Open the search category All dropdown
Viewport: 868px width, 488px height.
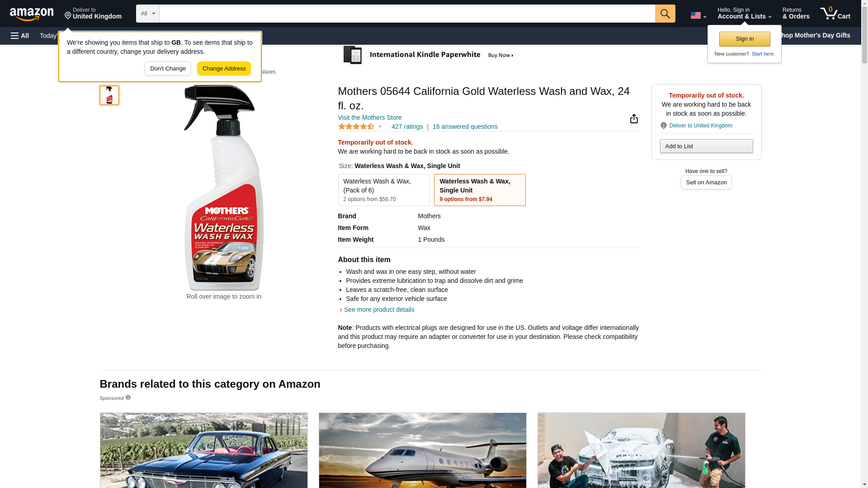click(147, 14)
